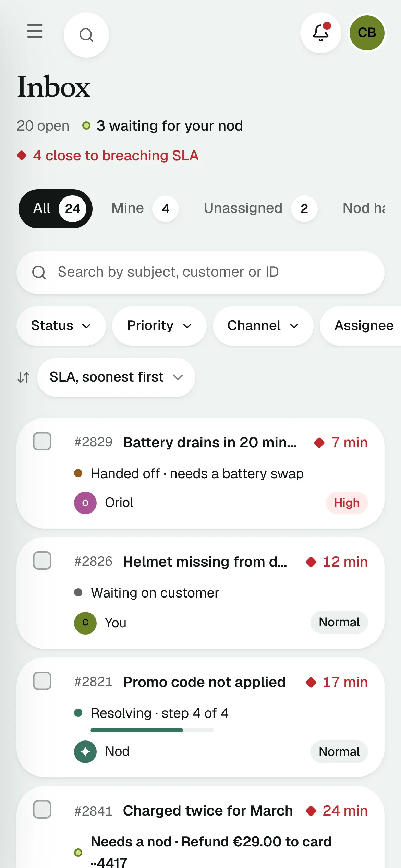Click the Normal priority badge on #2821
Image resolution: width=401 pixels, height=868 pixels.
pos(339,752)
